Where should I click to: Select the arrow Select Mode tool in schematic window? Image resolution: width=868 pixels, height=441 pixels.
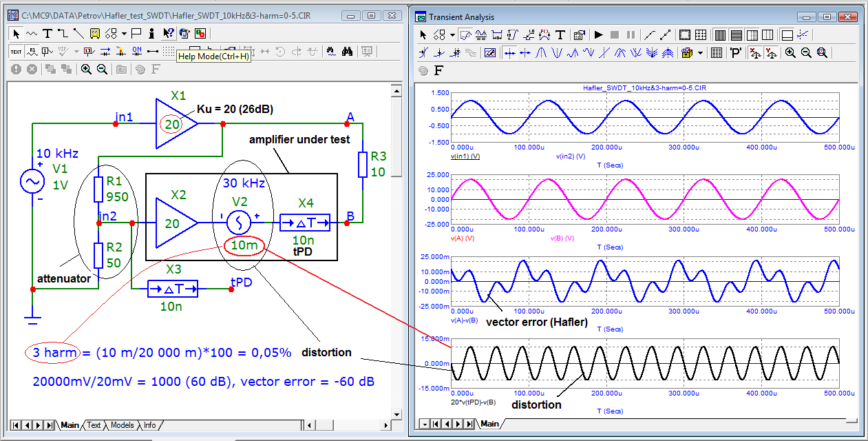[x=16, y=33]
